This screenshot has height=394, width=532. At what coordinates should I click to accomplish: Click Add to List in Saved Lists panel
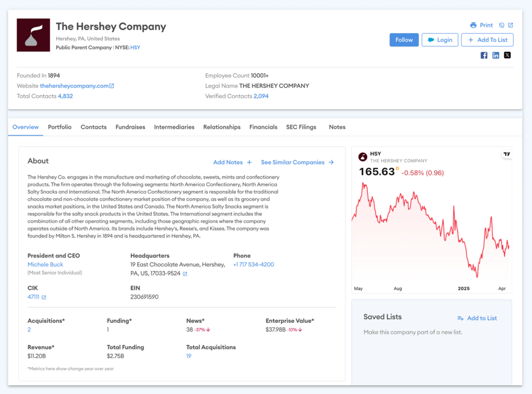[x=477, y=318]
